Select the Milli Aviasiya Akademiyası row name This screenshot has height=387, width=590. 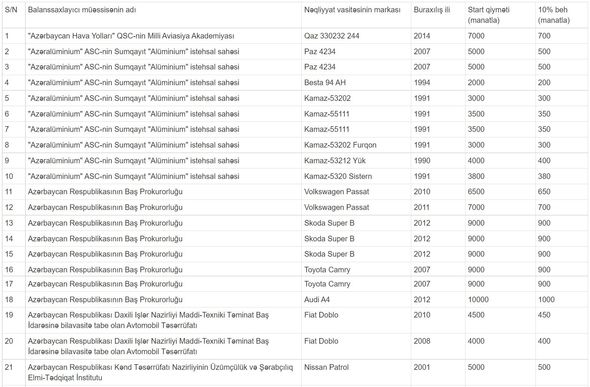[x=131, y=36]
